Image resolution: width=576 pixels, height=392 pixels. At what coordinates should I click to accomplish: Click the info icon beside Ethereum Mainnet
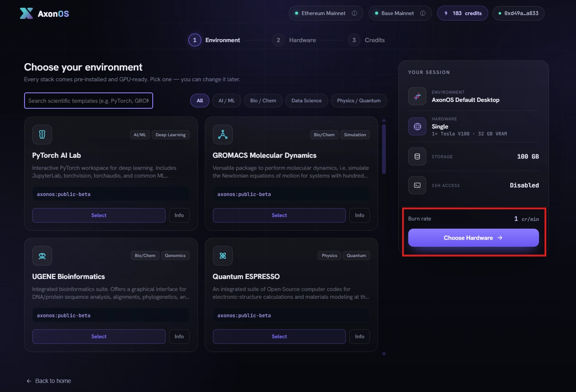point(354,13)
